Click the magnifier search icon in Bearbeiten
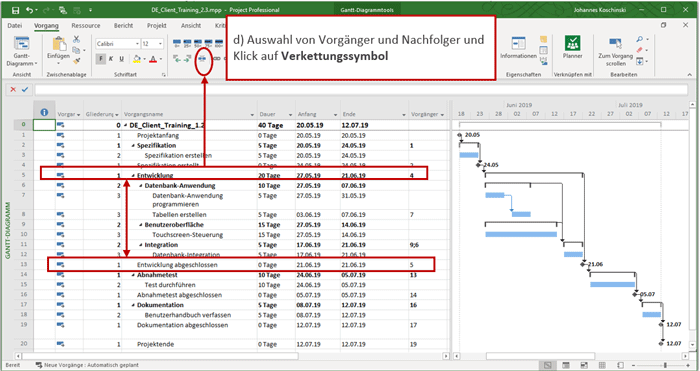Viewport: 700px width, 371px height. tap(640, 40)
